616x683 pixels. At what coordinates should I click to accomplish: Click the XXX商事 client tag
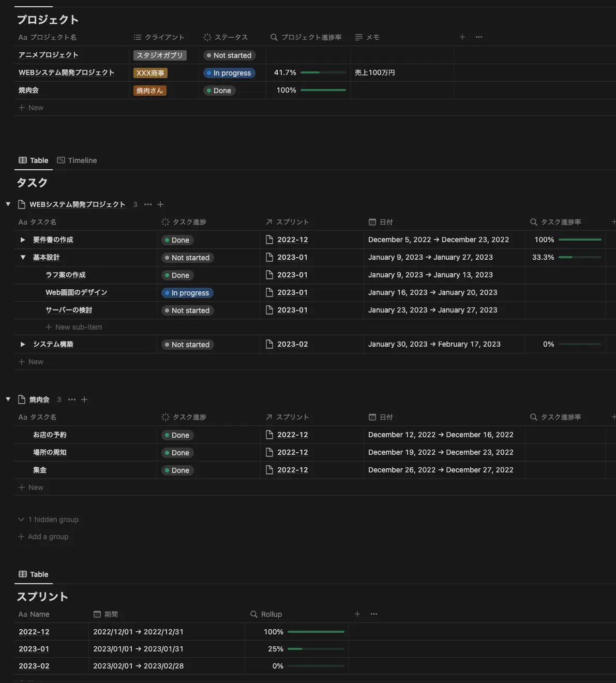[x=151, y=73]
